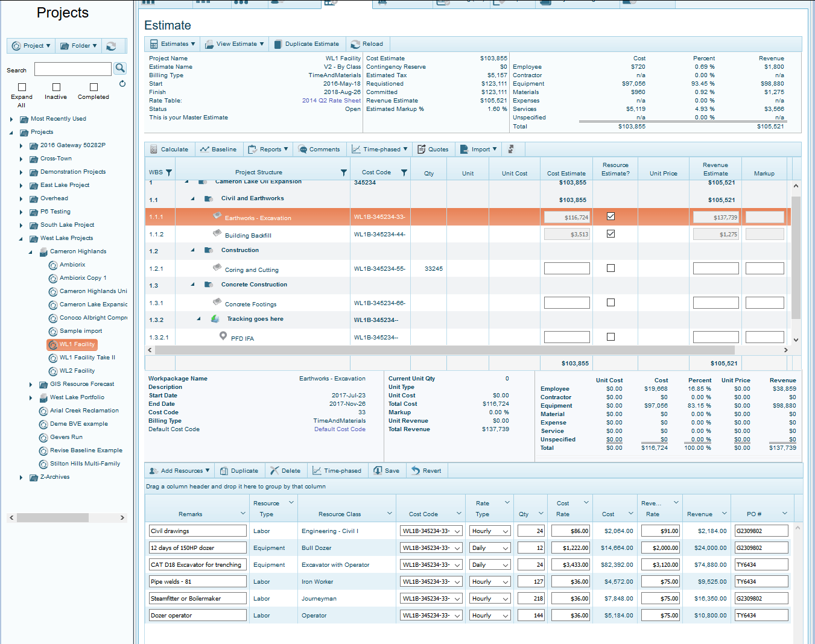The width and height of the screenshot is (815, 644).
Task: Click the Duplicate Estimate icon
Action: coord(307,43)
